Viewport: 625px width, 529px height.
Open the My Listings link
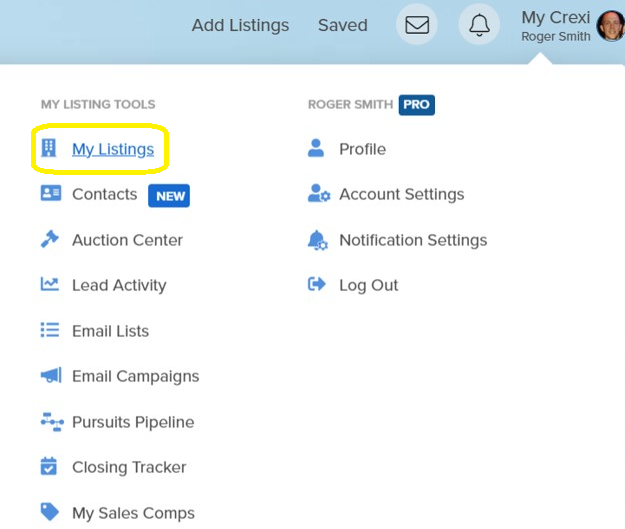point(113,149)
